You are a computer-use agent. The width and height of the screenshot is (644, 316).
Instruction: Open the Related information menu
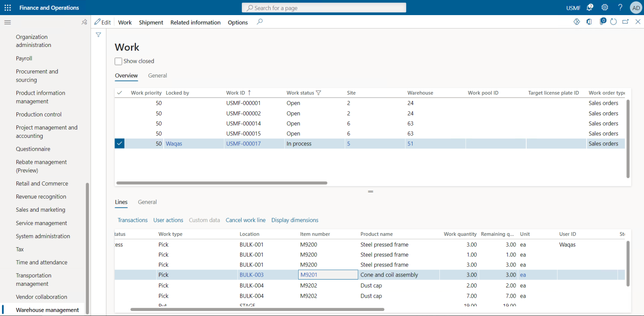[x=195, y=22]
